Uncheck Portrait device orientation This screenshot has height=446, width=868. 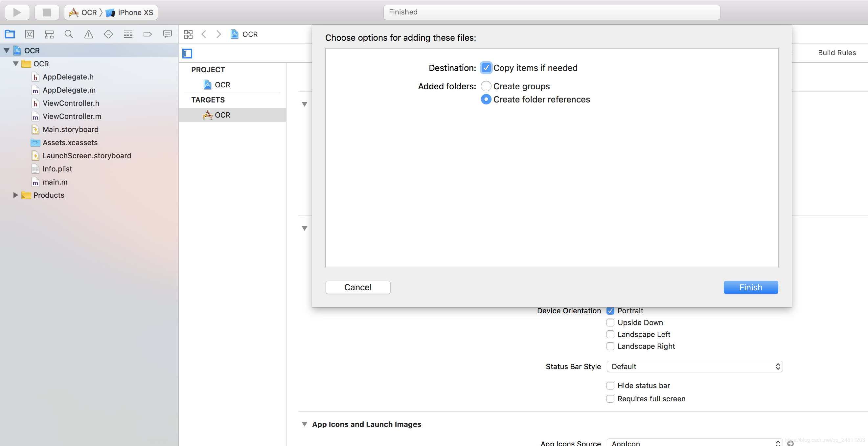(x=610, y=311)
